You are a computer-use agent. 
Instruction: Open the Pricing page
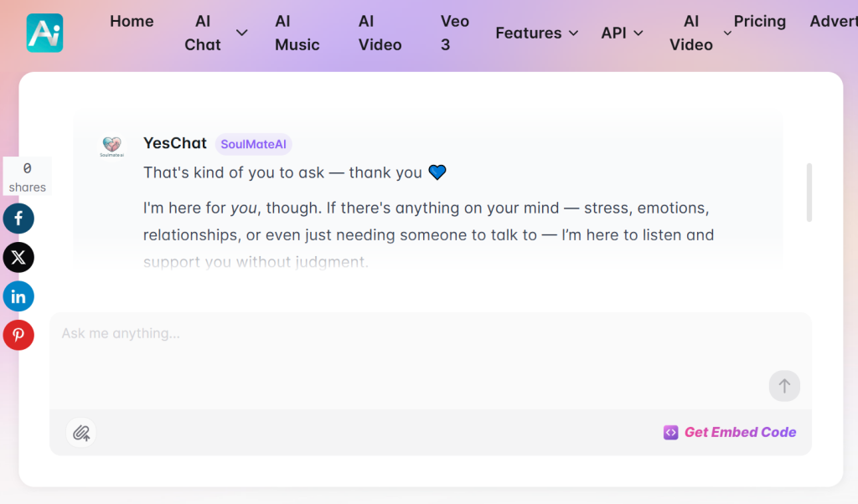click(x=759, y=21)
